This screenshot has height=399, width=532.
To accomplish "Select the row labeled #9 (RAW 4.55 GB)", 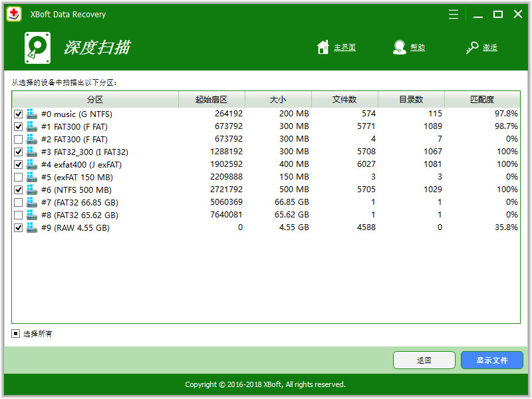I will 265,227.
